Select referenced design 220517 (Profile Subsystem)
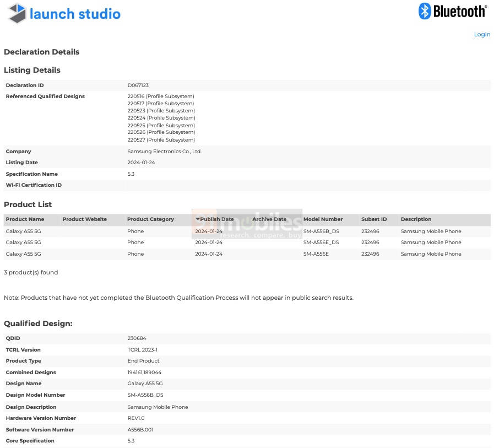The height and width of the screenshot is (448, 494). point(161,104)
